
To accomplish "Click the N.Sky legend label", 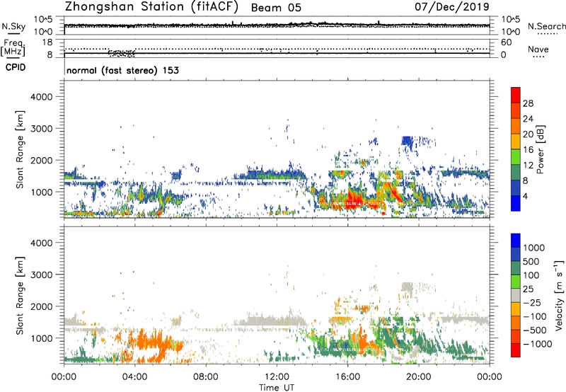I will pyautogui.click(x=13, y=26).
